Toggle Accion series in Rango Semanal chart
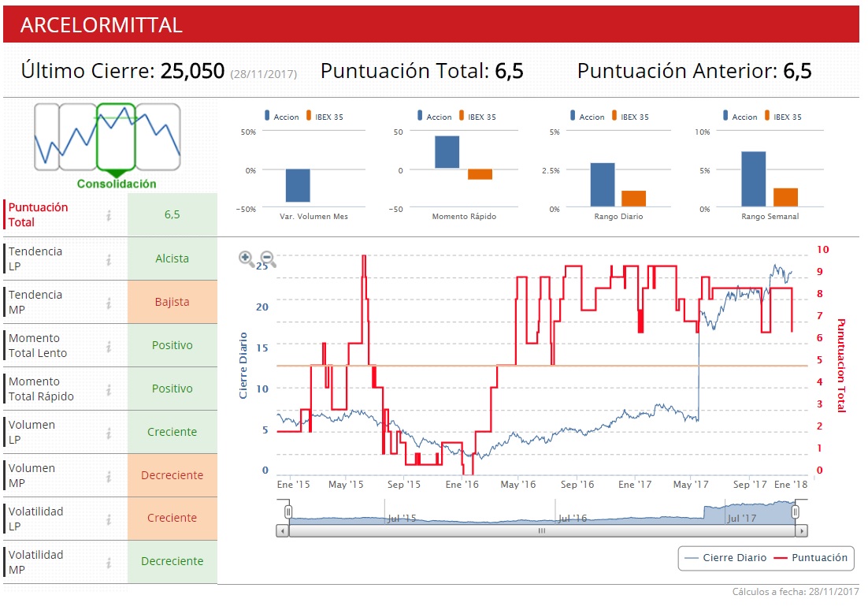The width and height of the screenshot is (868, 610). tap(740, 117)
